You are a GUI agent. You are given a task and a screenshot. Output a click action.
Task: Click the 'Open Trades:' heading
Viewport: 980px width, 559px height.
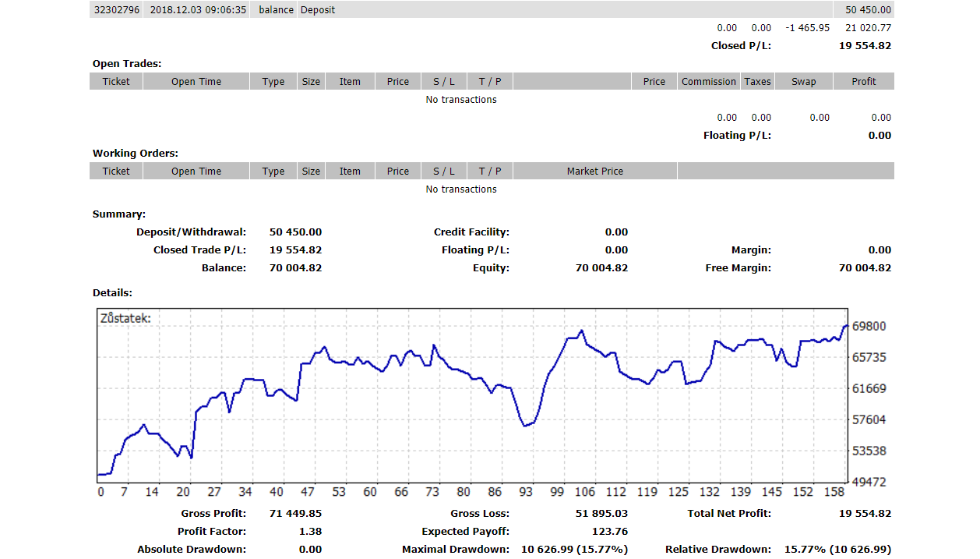[127, 63]
